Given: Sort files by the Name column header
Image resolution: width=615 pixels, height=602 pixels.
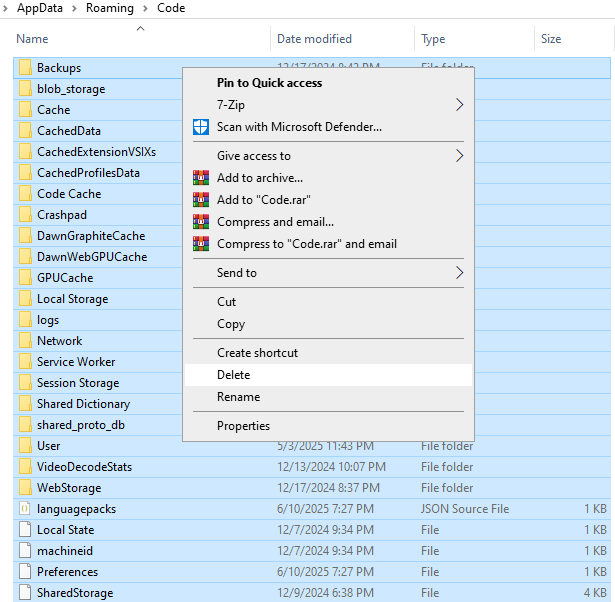Looking at the screenshot, I should pyautogui.click(x=33, y=39).
